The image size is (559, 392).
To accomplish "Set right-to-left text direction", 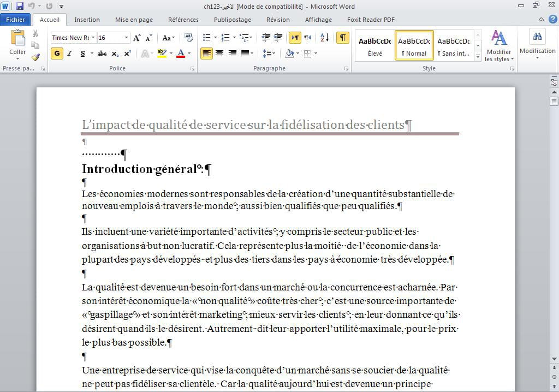I will [307, 38].
